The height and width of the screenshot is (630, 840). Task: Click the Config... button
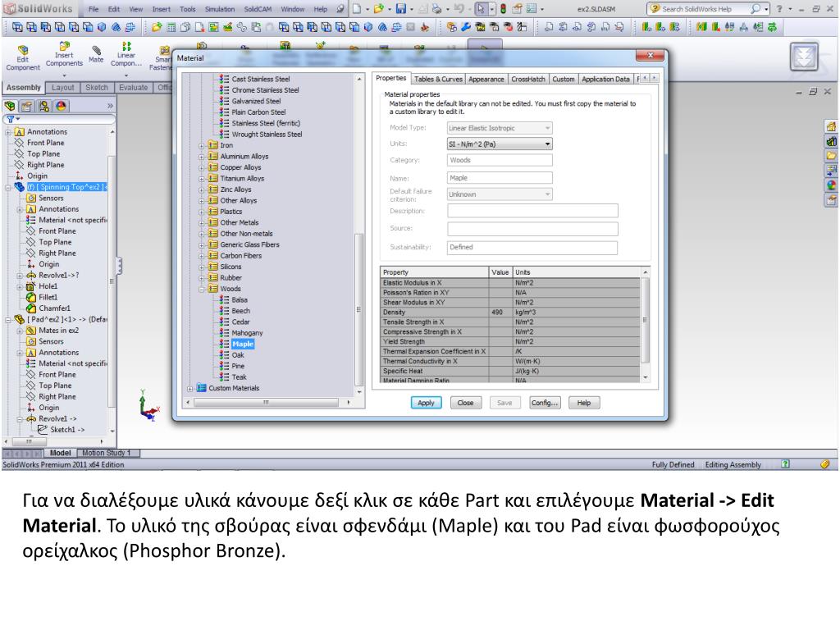[545, 403]
